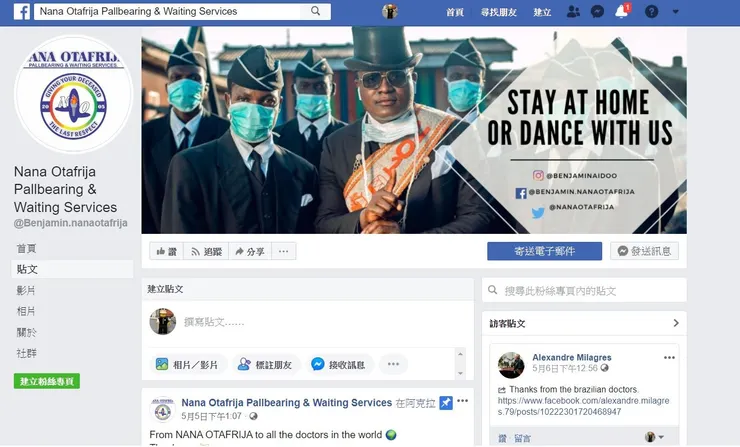Select 社群 in the page sidebar
The width and height of the screenshot is (740, 447).
(x=26, y=353)
